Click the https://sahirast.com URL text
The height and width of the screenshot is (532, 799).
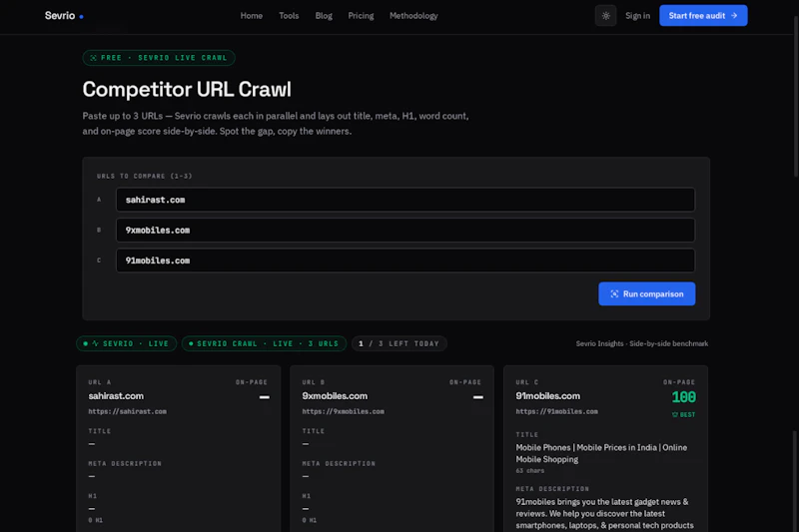point(128,411)
